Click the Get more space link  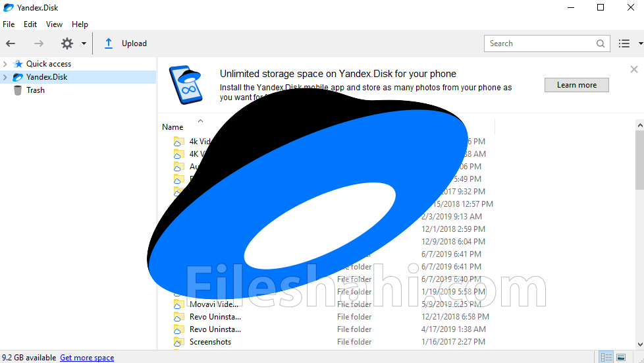(x=87, y=358)
